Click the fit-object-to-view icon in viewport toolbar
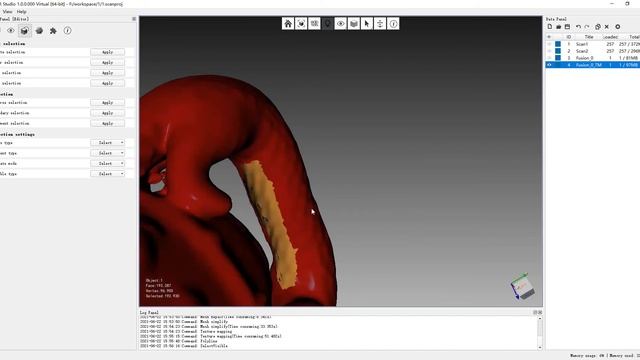 (x=301, y=24)
